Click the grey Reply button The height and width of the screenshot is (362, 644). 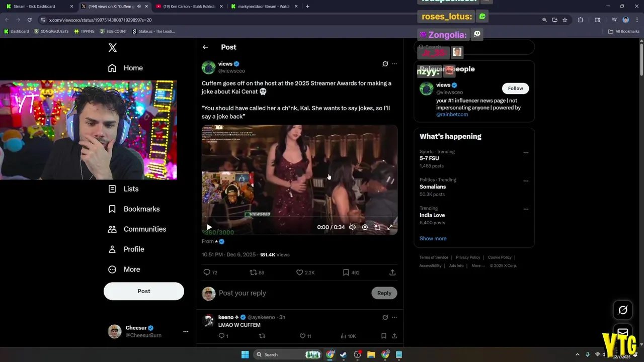coord(384,293)
